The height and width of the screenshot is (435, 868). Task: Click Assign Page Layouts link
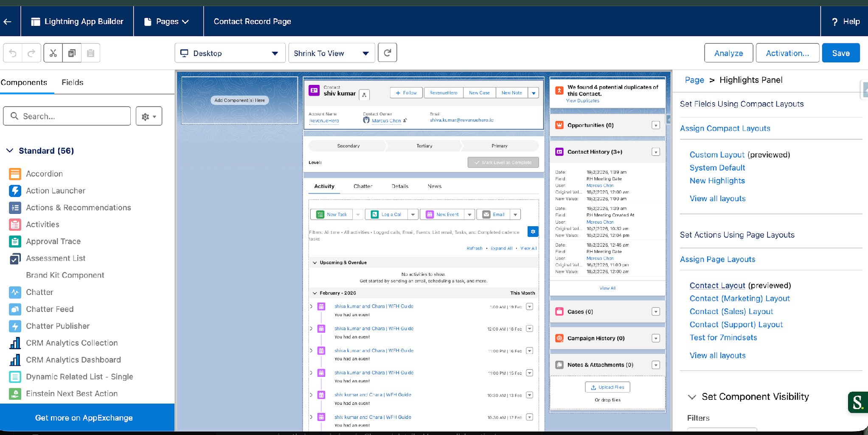[718, 259]
